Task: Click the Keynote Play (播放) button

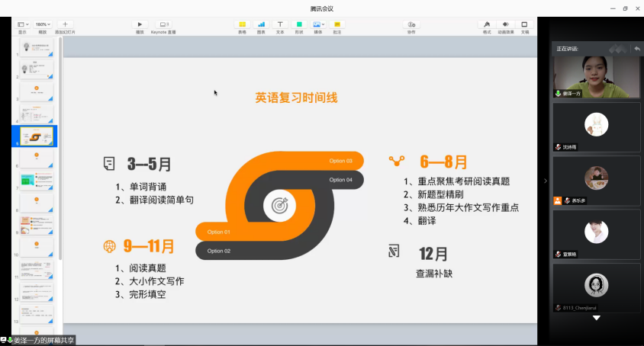Action: pyautogui.click(x=140, y=24)
